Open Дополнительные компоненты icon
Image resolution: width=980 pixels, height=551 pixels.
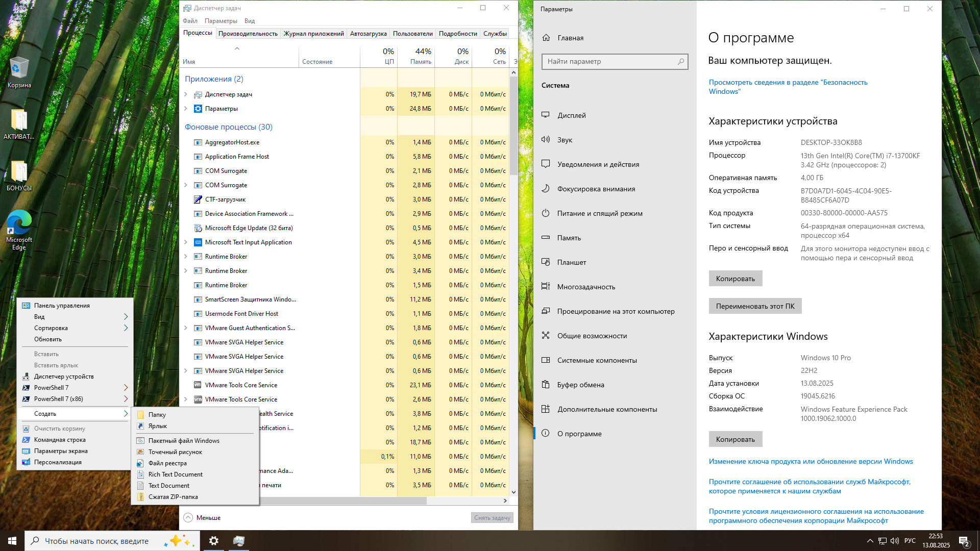point(546,409)
